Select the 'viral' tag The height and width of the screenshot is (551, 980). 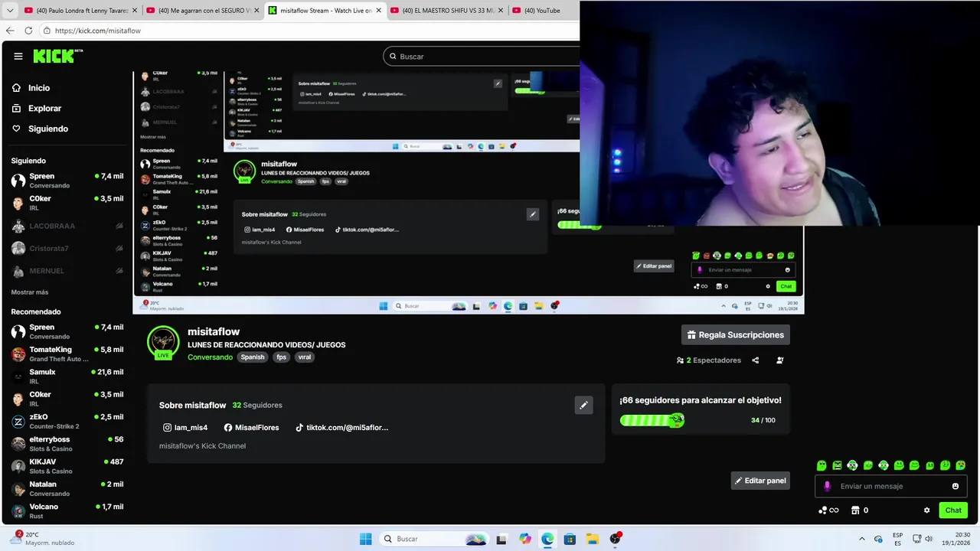(305, 357)
